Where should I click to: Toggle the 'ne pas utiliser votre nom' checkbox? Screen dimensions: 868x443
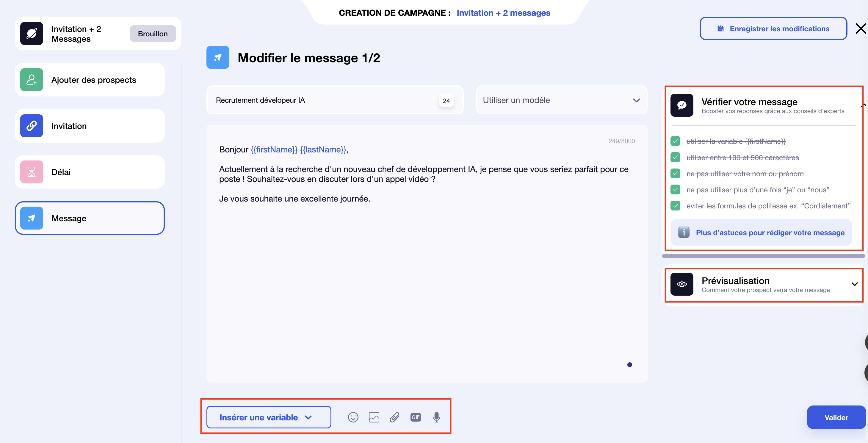tap(675, 173)
